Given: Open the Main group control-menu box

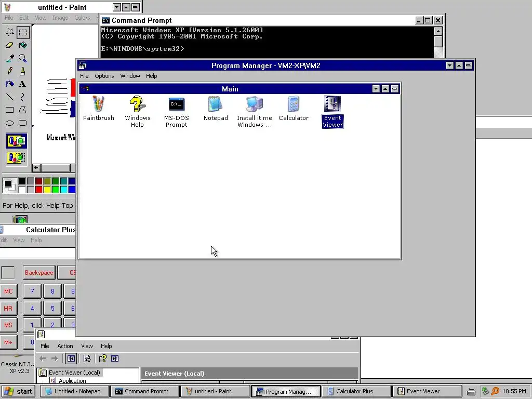Looking at the screenshot, I should click(x=85, y=89).
